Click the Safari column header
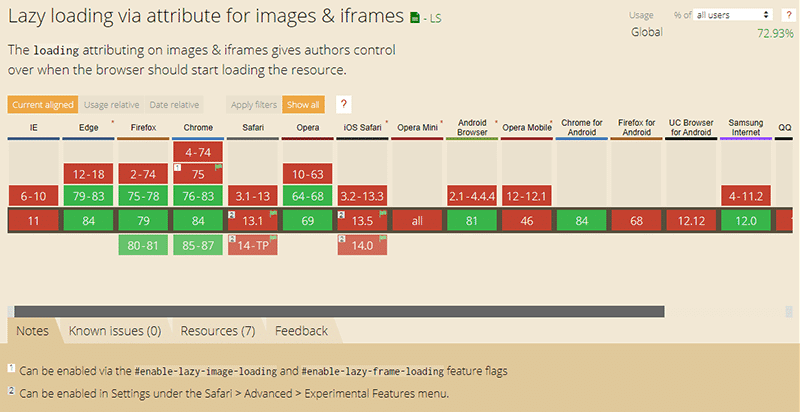This screenshot has width=800, height=412. (253, 128)
